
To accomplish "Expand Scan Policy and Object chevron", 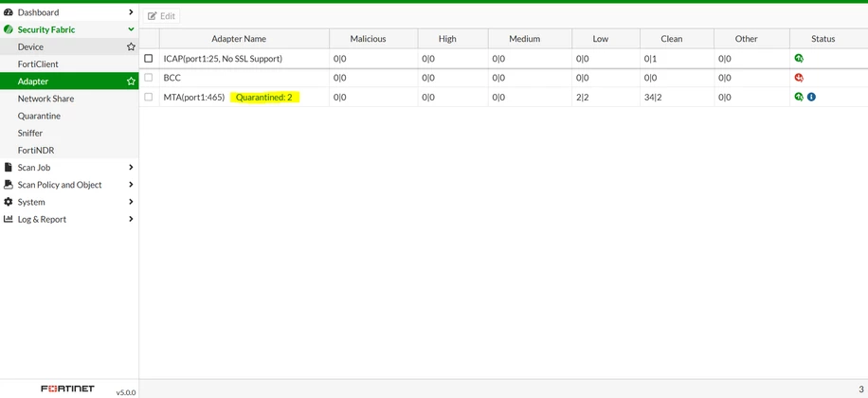I will coord(131,185).
